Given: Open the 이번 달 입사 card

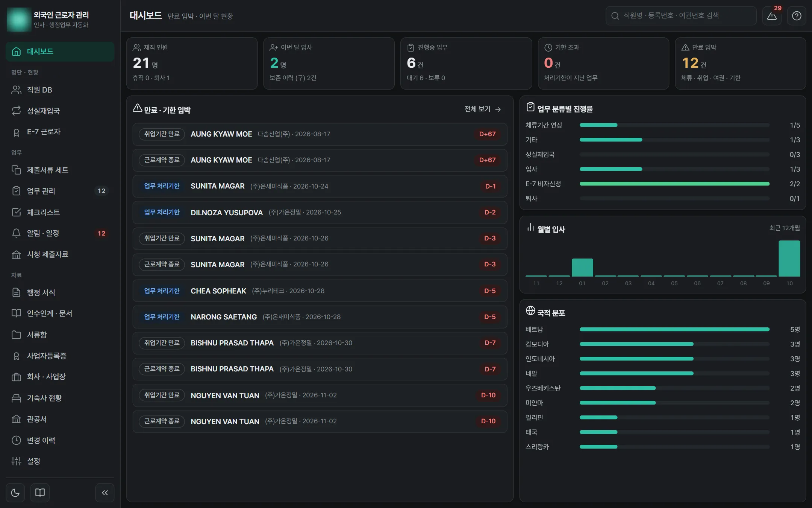Looking at the screenshot, I should click(329, 63).
